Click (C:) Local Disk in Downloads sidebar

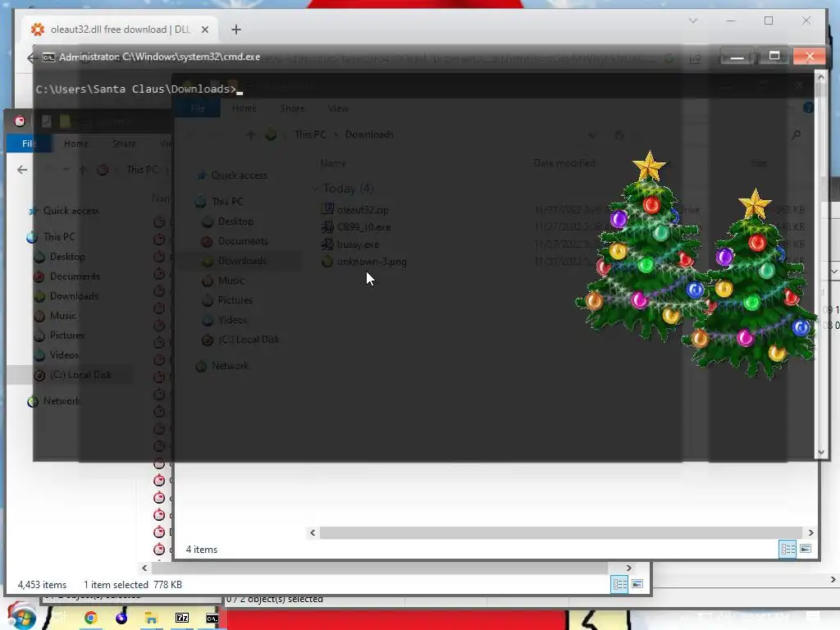[249, 340]
